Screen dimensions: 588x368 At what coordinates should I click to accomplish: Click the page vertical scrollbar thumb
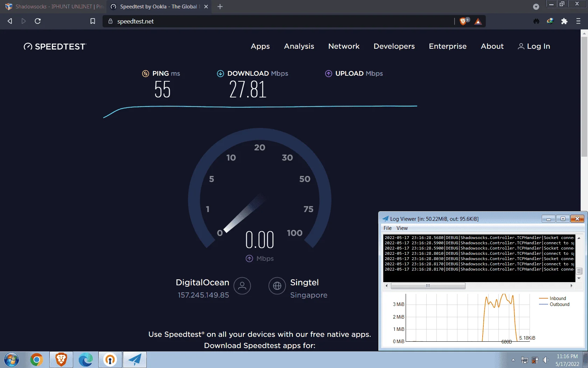[584, 97]
